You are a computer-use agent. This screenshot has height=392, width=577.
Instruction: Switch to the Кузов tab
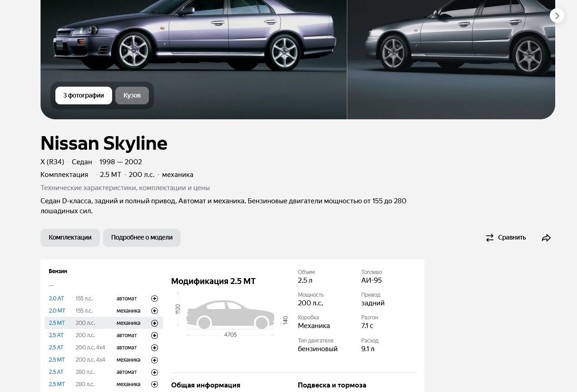pyautogui.click(x=132, y=95)
